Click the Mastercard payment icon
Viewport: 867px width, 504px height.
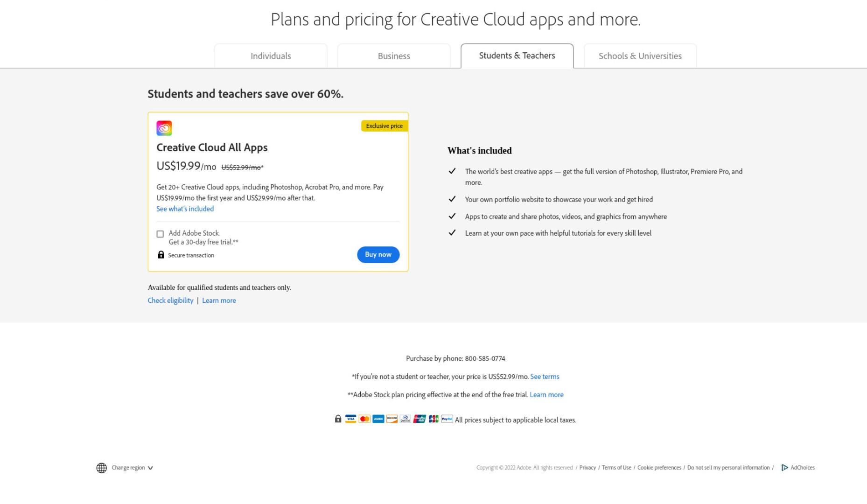pos(364,419)
